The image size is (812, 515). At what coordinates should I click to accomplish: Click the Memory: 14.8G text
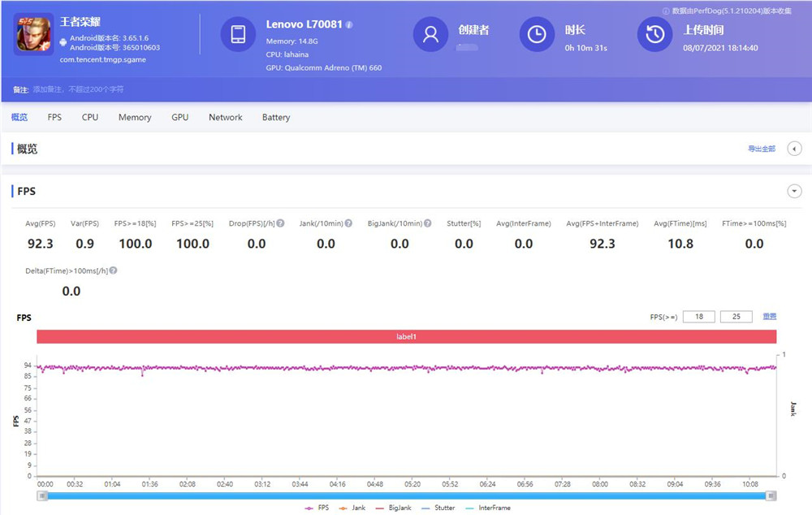(x=292, y=41)
